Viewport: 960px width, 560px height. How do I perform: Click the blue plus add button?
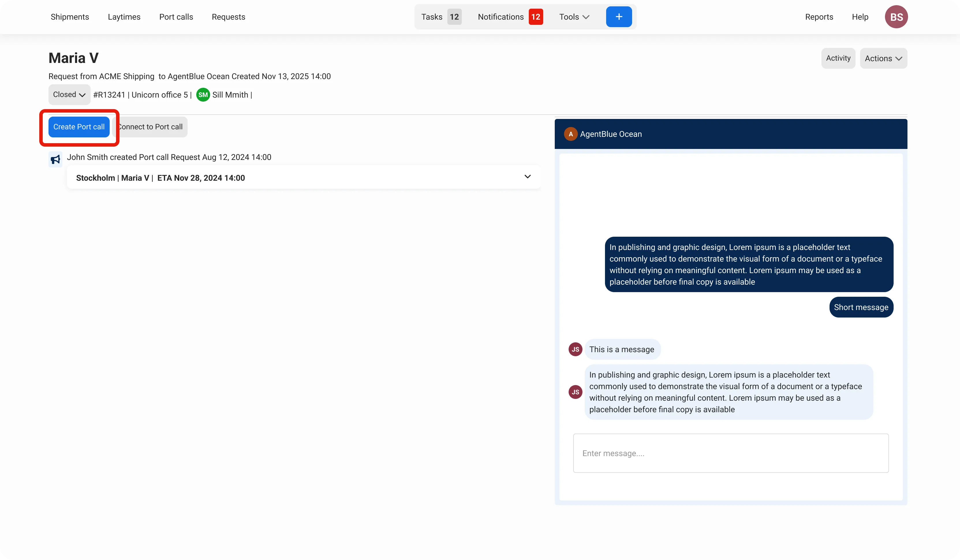[619, 17]
